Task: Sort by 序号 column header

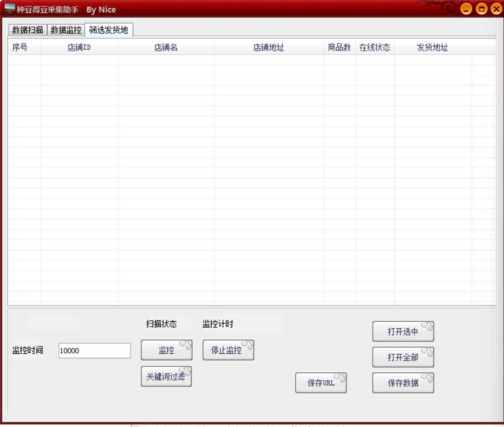Action: (x=20, y=48)
